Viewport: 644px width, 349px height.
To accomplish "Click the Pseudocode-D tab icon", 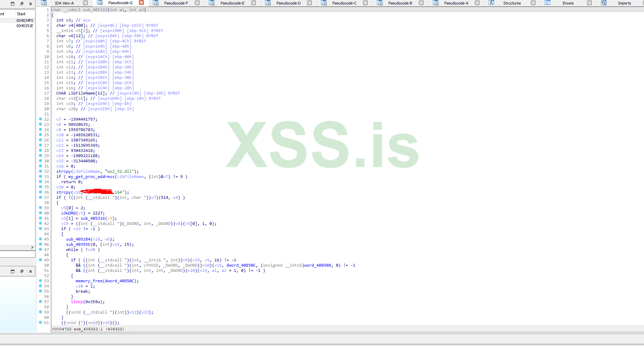I will [x=267, y=3].
